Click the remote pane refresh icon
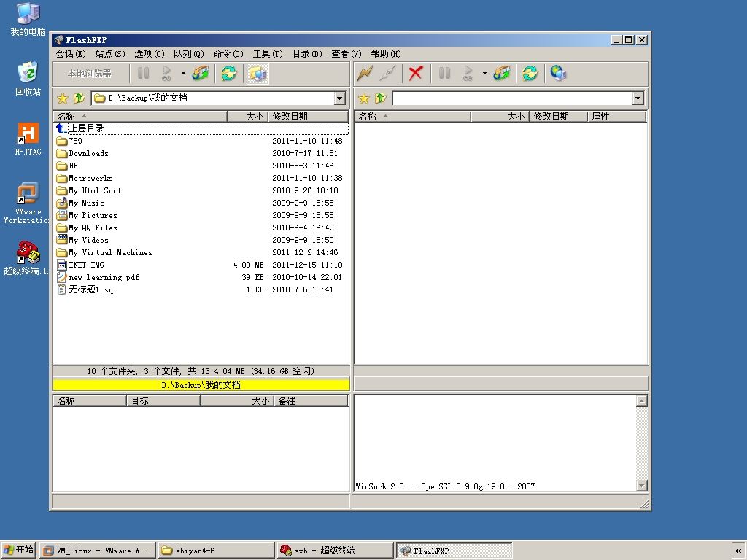The image size is (747, 560). point(530,74)
